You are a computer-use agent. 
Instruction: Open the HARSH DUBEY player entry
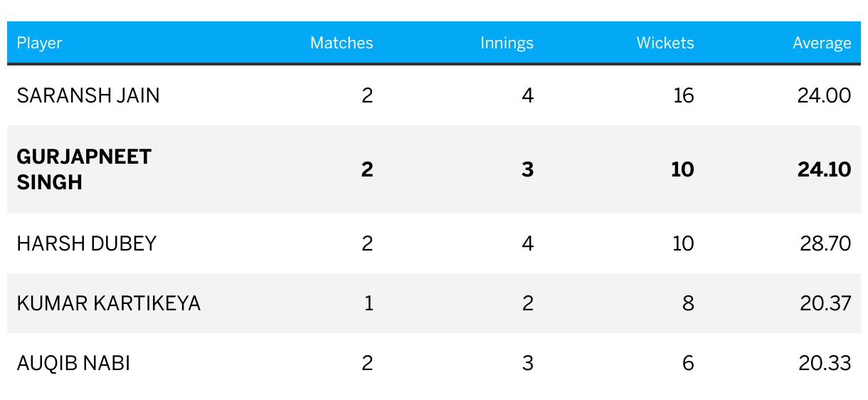coord(86,243)
